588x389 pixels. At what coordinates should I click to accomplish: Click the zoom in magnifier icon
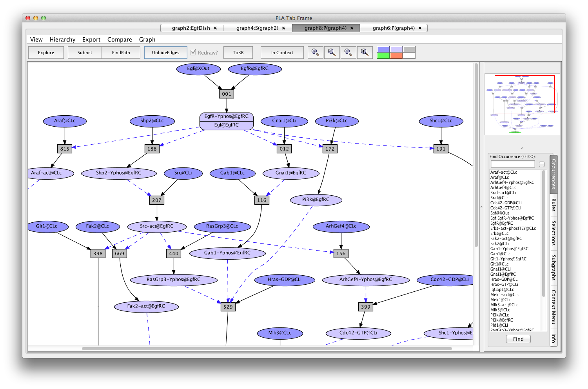tap(316, 53)
